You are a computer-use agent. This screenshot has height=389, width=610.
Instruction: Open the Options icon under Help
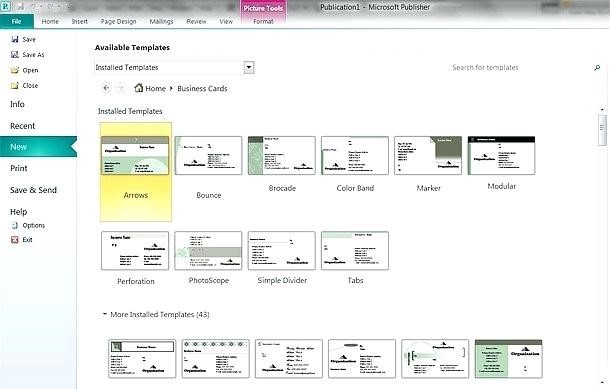point(15,225)
